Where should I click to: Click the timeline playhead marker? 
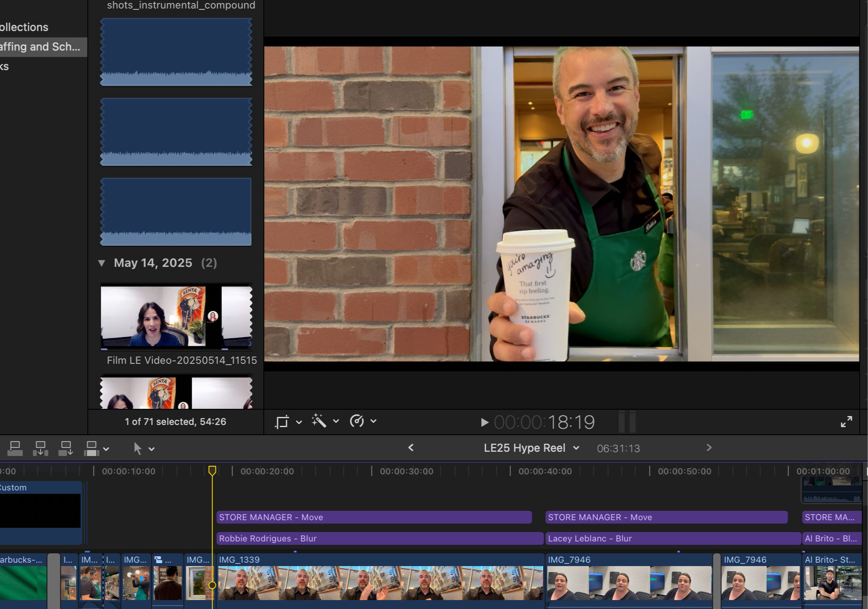(212, 470)
